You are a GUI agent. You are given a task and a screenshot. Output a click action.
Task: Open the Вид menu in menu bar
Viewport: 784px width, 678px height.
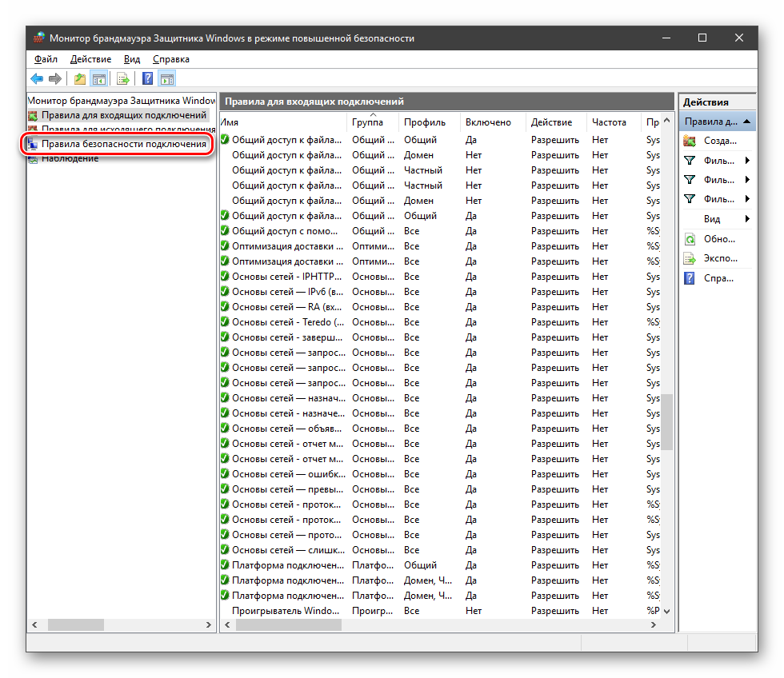click(132, 59)
